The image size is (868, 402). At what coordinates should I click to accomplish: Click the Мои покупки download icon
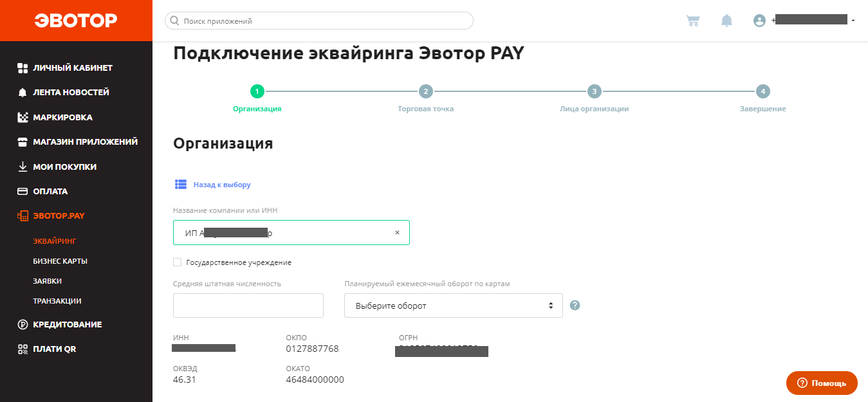23,167
